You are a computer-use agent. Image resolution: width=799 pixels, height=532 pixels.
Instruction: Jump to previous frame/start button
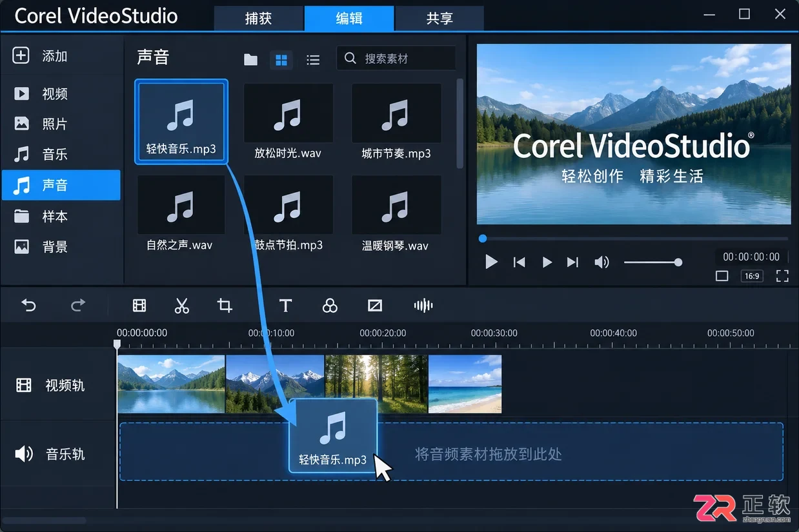519,262
